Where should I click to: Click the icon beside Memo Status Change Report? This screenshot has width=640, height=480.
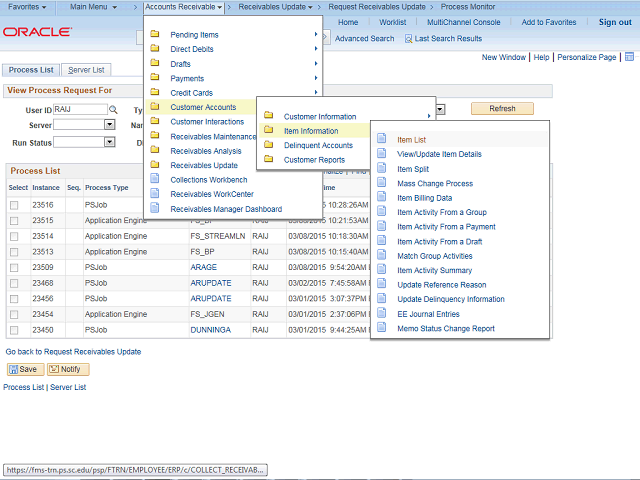[382, 329]
